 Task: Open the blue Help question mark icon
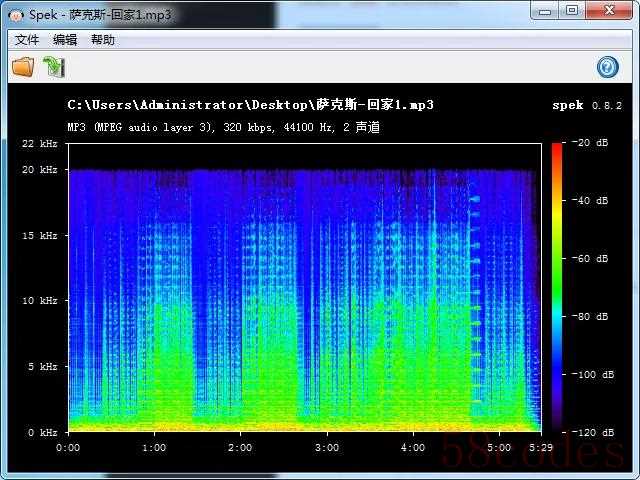607,67
